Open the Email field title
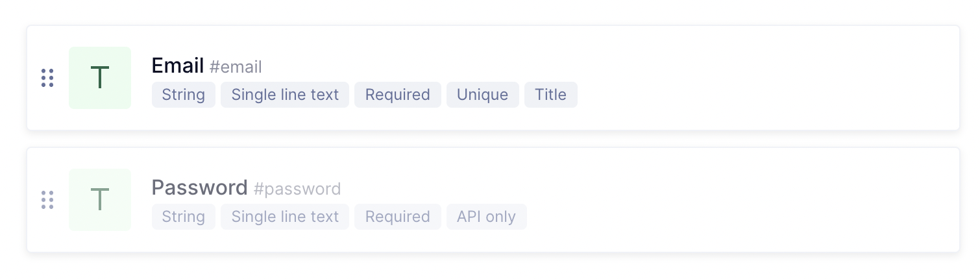The height and width of the screenshot is (279, 980). 178,66
